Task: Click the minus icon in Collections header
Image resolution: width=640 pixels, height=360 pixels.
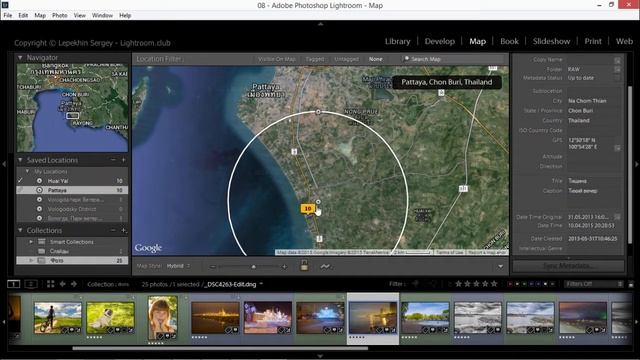Action: (x=113, y=231)
